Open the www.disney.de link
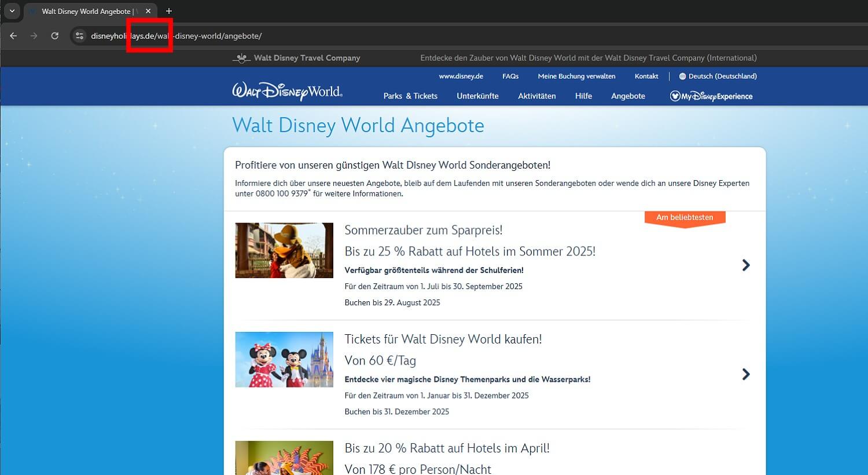The image size is (868, 475). tap(461, 76)
